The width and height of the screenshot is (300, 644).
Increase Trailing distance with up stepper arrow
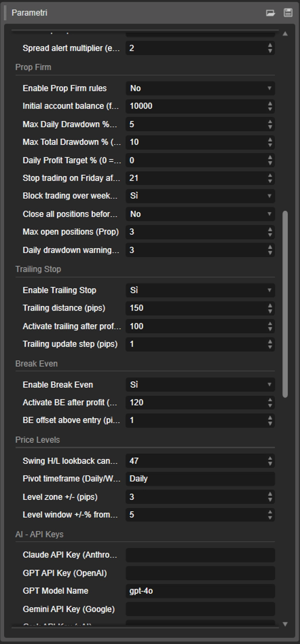pos(270,305)
